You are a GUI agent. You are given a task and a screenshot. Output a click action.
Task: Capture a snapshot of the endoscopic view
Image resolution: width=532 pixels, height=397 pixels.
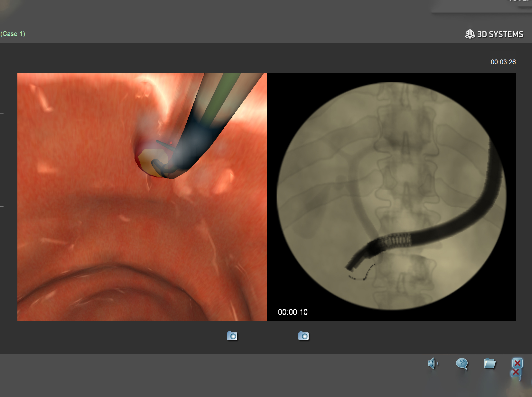pos(232,336)
